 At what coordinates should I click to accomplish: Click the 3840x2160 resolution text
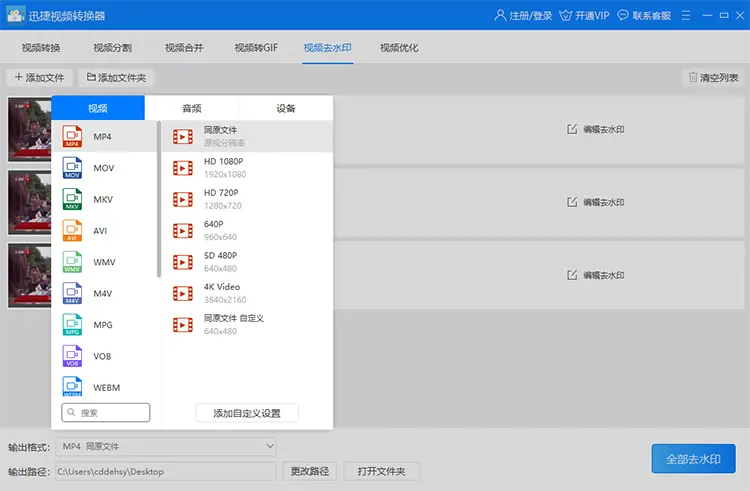(225, 300)
